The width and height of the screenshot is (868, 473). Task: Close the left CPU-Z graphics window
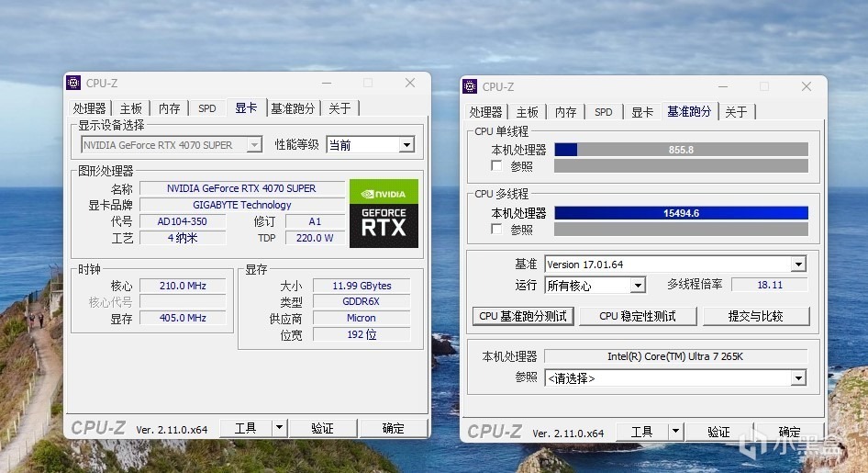click(x=410, y=83)
